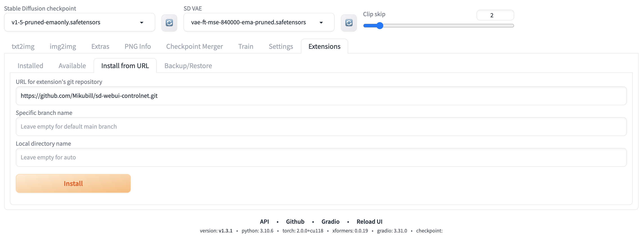The width and height of the screenshot is (644, 241).
Task: Click the Reload UI footer link
Action: [x=369, y=221]
